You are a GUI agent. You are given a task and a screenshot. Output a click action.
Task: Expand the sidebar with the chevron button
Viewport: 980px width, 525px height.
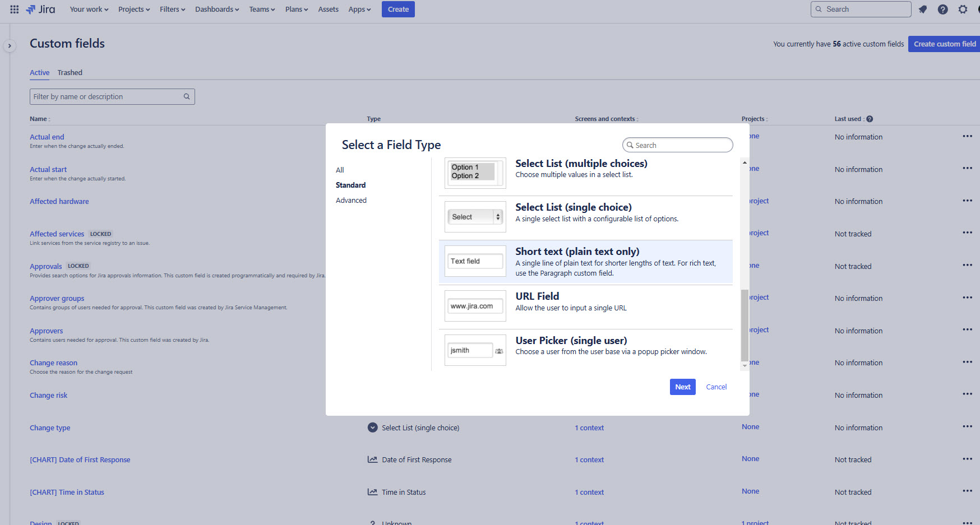(x=10, y=46)
